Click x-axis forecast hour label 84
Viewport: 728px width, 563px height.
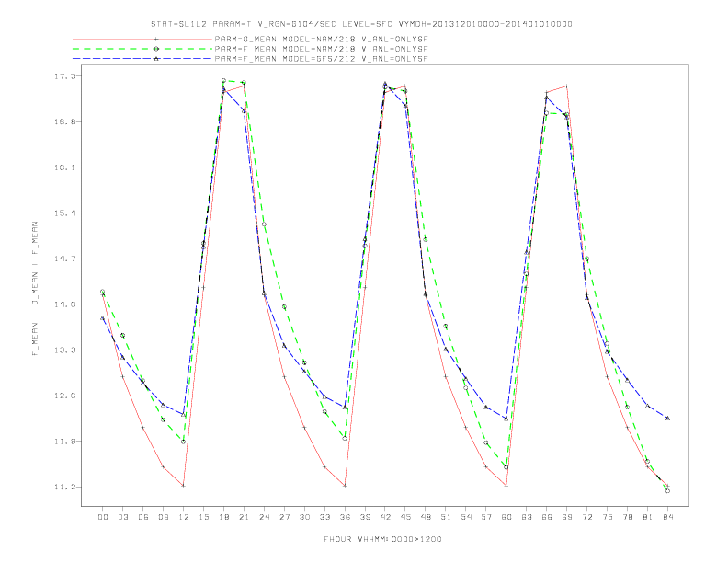click(668, 517)
